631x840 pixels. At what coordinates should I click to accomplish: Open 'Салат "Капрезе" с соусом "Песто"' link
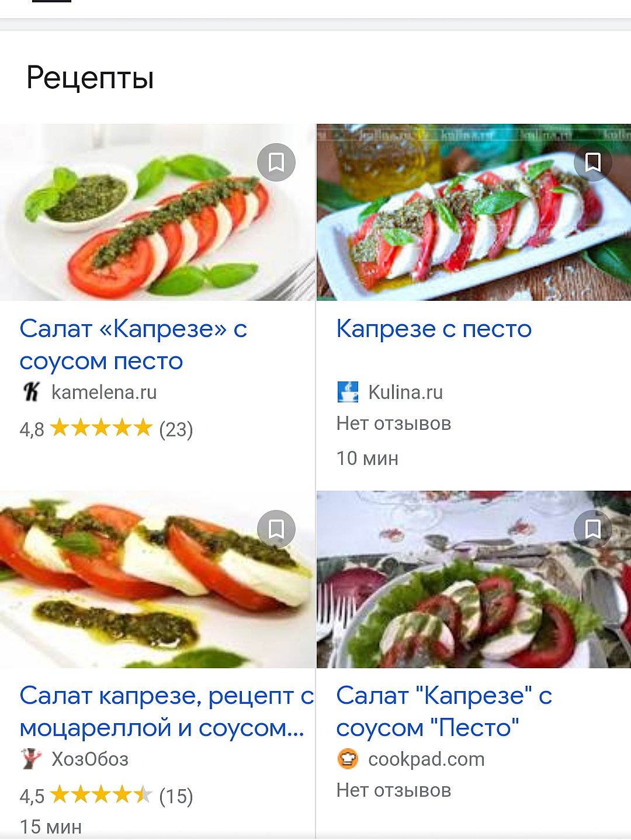[x=444, y=712]
